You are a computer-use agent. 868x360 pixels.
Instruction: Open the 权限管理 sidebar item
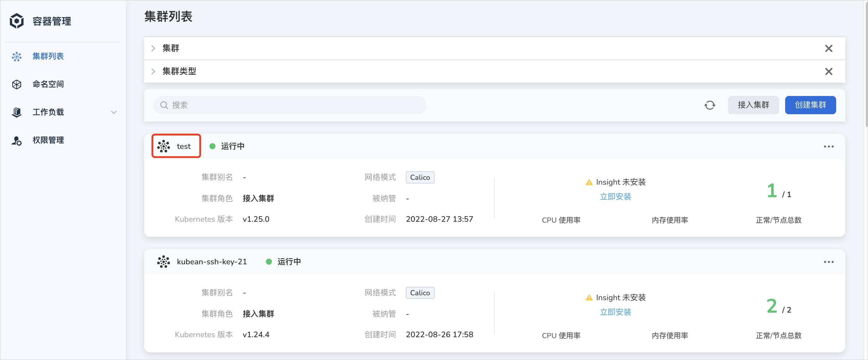(48, 140)
